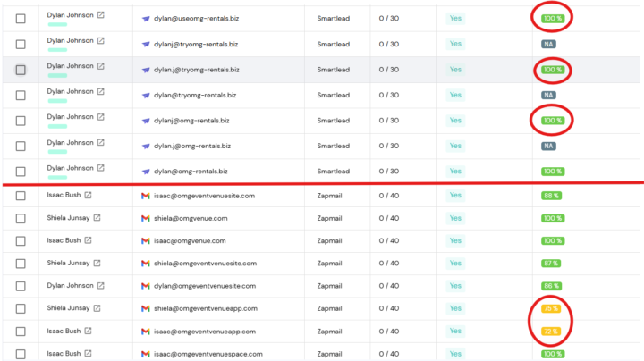Click Yes badge in dylan@omg-rentals.biz row
644x361 pixels.
pyautogui.click(x=455, y=171)
